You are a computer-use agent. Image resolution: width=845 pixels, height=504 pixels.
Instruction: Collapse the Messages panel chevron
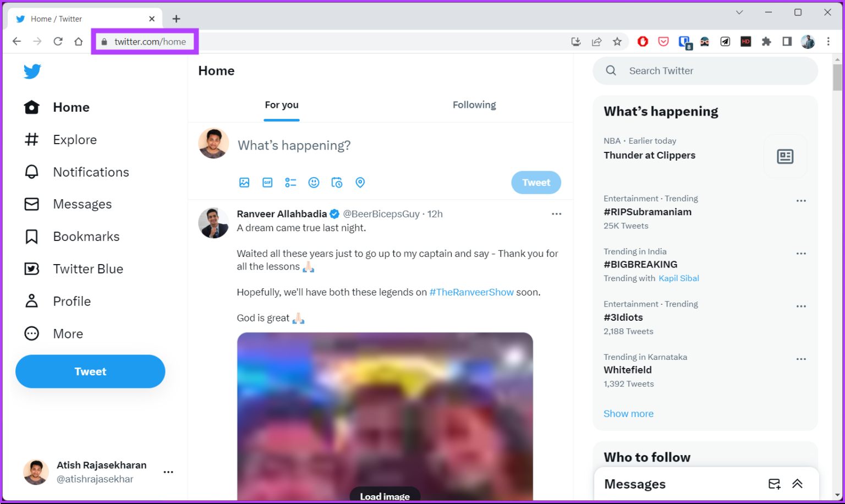797,484
